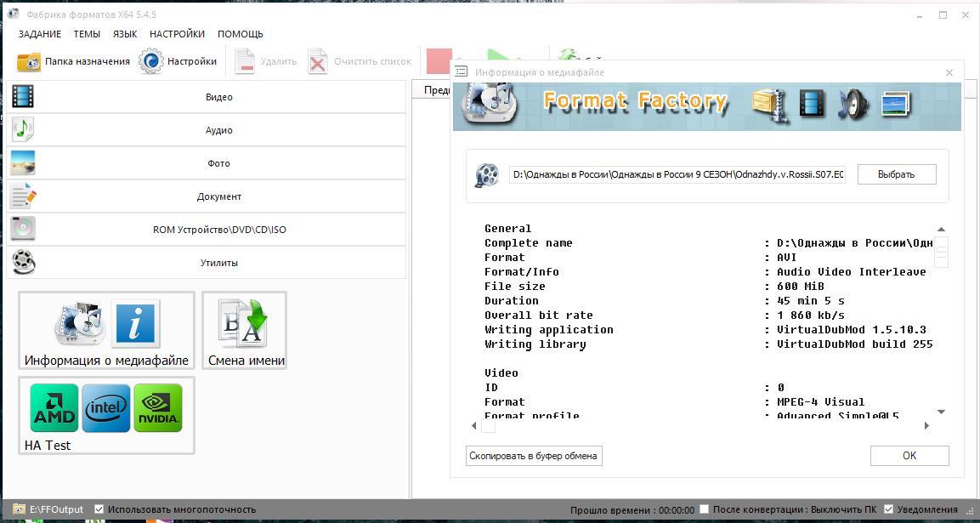This screenshot has width=980, height=523.
Task: Enable После конвертации: Выключить ПК checkbox
Action: 705,509
